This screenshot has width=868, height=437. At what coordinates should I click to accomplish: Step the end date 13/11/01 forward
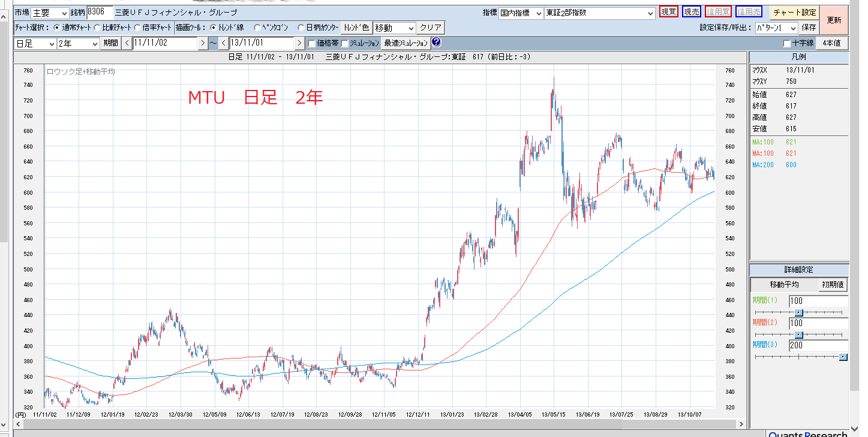click(x=299, y=43)
